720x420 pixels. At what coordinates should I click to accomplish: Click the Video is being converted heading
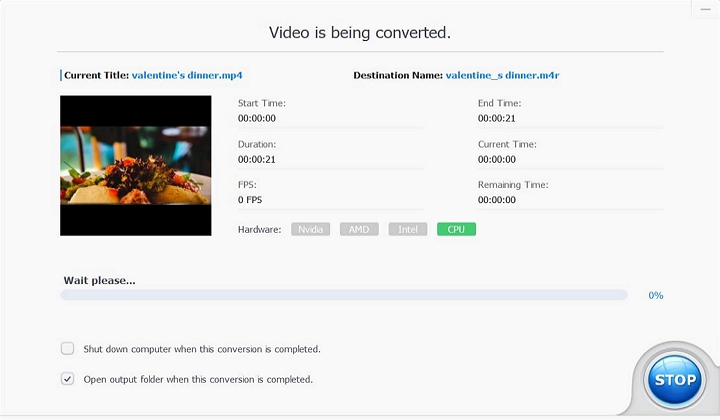[360, 33]
